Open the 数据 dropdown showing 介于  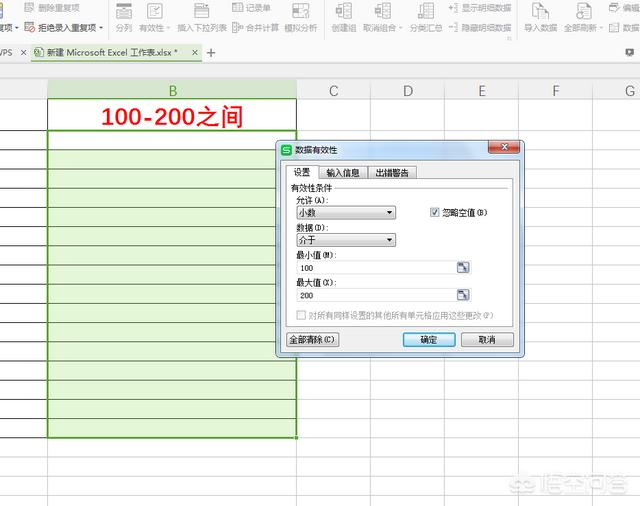click(346, 240)
